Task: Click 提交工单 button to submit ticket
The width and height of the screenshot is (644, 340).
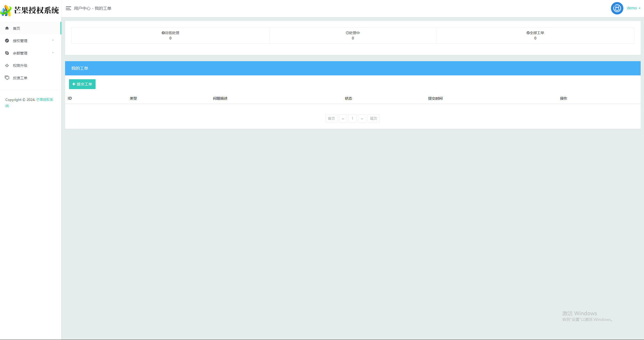Action: [82, 84]
